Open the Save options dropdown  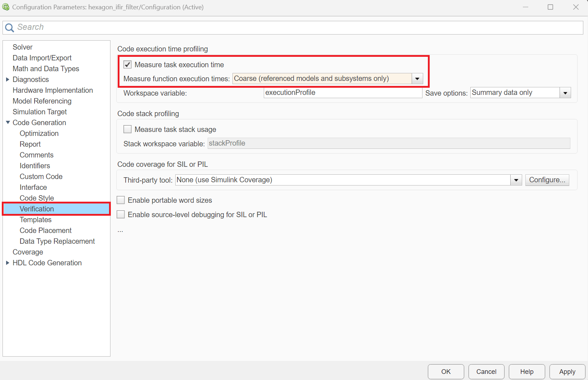pos(565,93)
